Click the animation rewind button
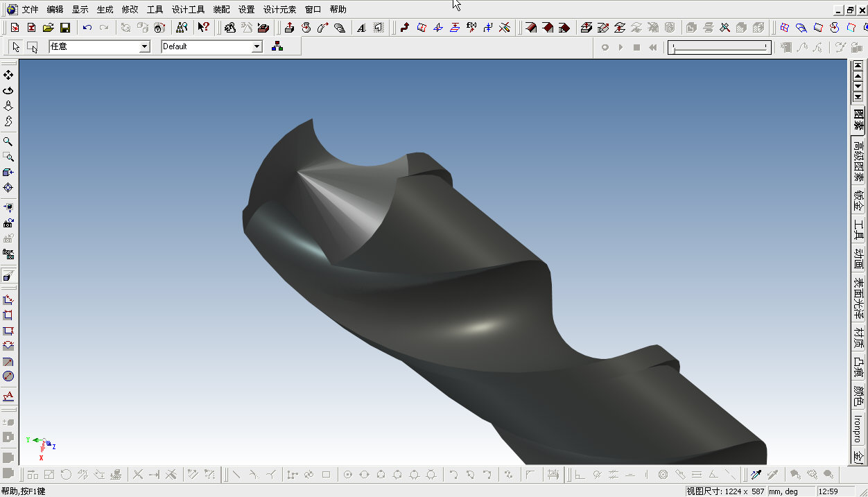This screenshot has height=497, width=868. (x=652, y=47)
